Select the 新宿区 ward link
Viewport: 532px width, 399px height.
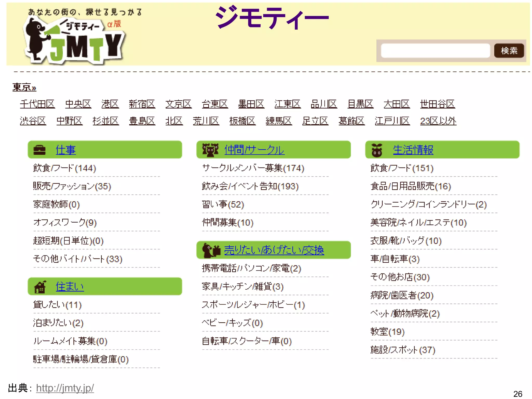point(142,104)
